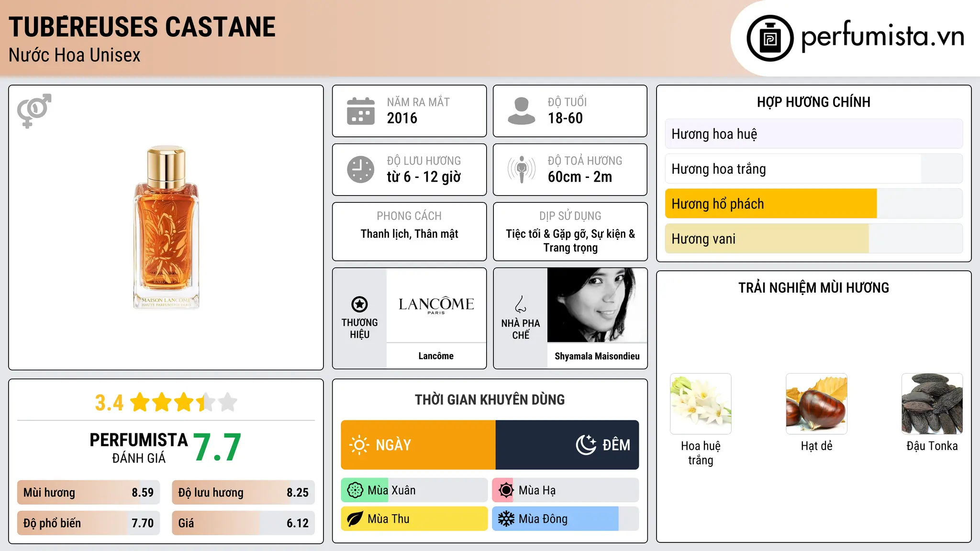This screenshot has width=980, height=551.
Task: Click the Mùa Thu season label
Action: (x=389, y=519)
